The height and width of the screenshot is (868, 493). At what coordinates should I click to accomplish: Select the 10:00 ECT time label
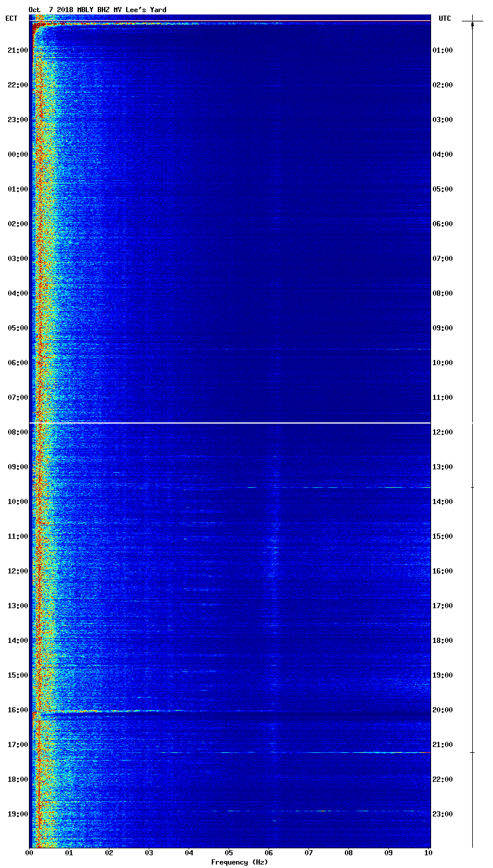[17, 502]
